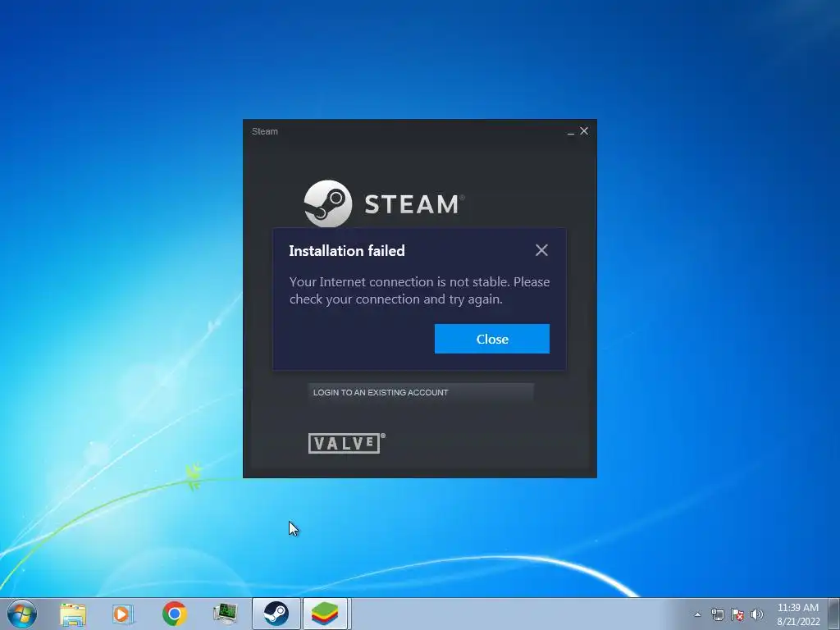Image resolution: width=840 pixels, height=630 pixels.
Task: Click the Installation failed heading
Action: pyautogui.click(x=347, y=251)
